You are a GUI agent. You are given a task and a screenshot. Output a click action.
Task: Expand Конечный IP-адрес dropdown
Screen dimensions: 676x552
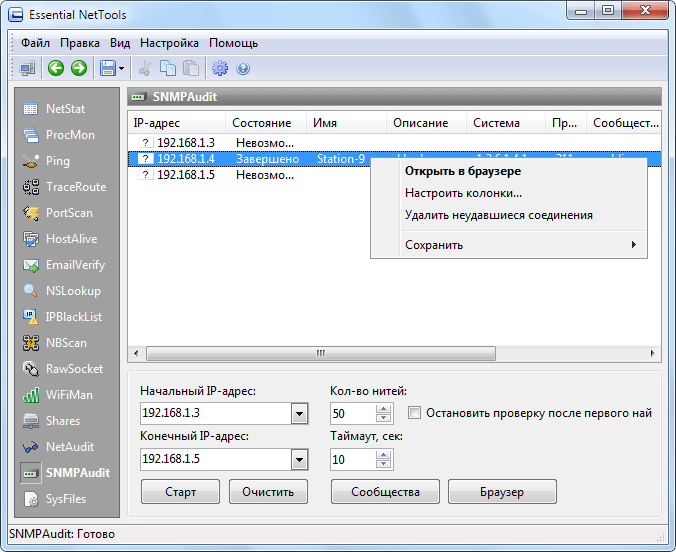(299, 459)
